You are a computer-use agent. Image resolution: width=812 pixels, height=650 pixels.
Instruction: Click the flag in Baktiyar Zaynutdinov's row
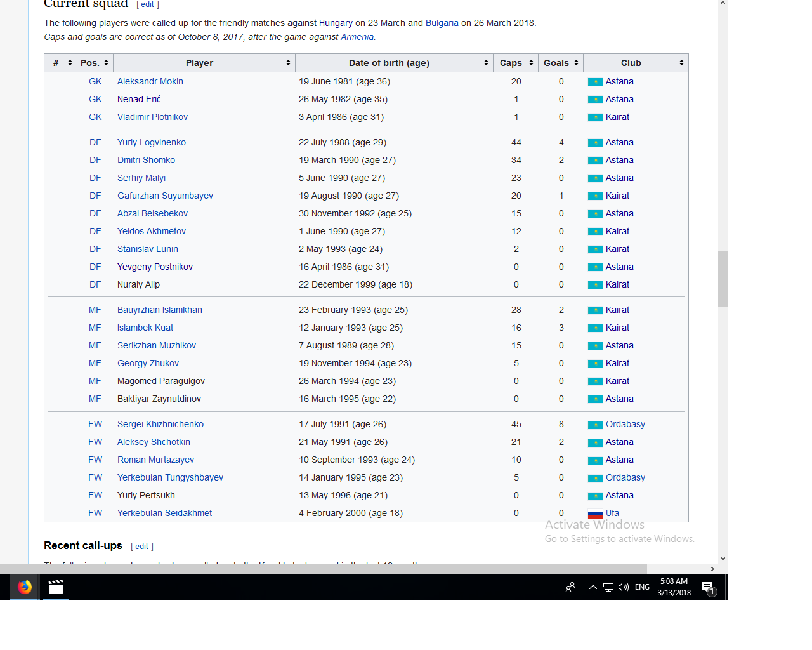coord(595,399)
